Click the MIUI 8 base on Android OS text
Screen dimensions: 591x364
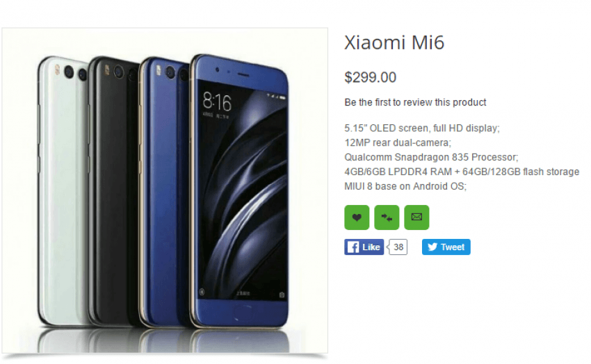point(405,186)
